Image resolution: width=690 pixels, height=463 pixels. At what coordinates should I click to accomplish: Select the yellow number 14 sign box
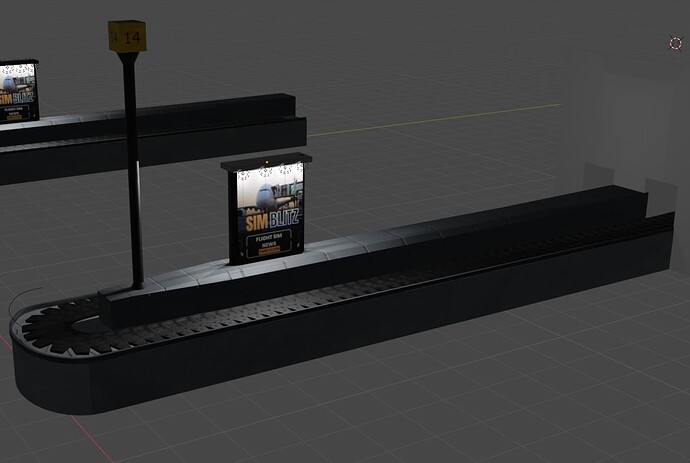127,36
